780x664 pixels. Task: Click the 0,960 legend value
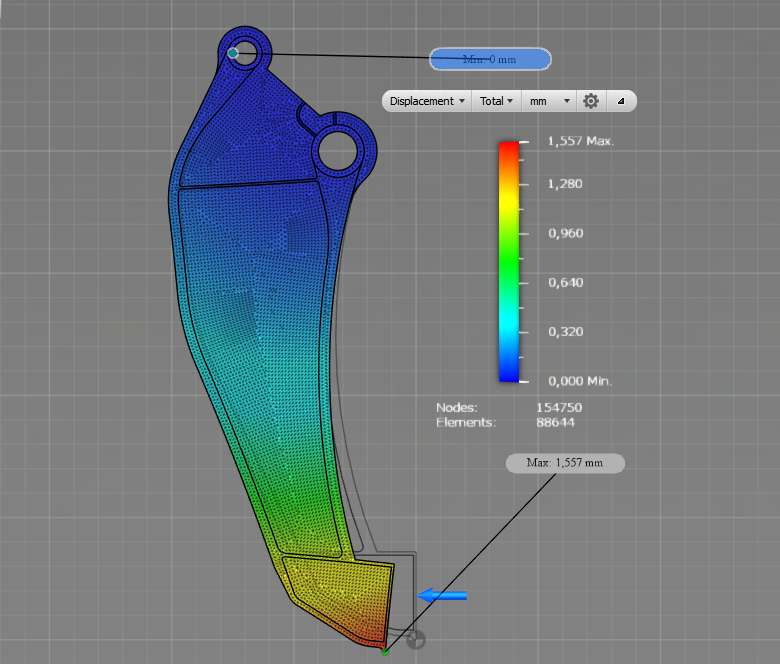tap(565, 233)
